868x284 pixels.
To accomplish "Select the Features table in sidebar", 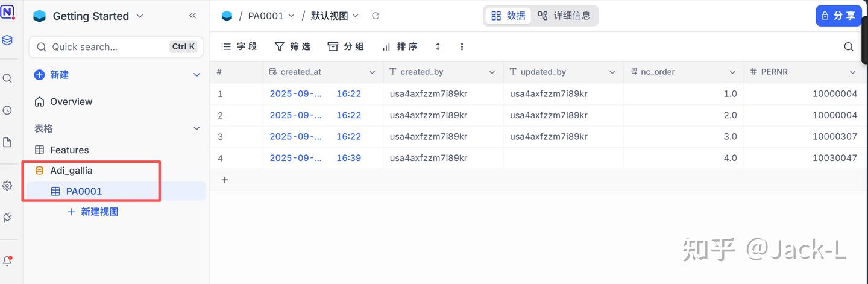I will click(69, 150).
